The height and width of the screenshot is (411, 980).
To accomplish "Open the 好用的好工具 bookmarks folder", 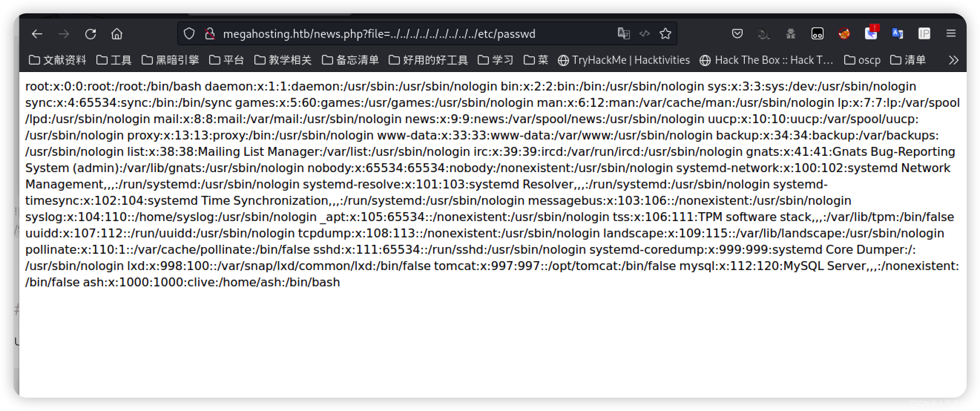I will pos(428,60).
